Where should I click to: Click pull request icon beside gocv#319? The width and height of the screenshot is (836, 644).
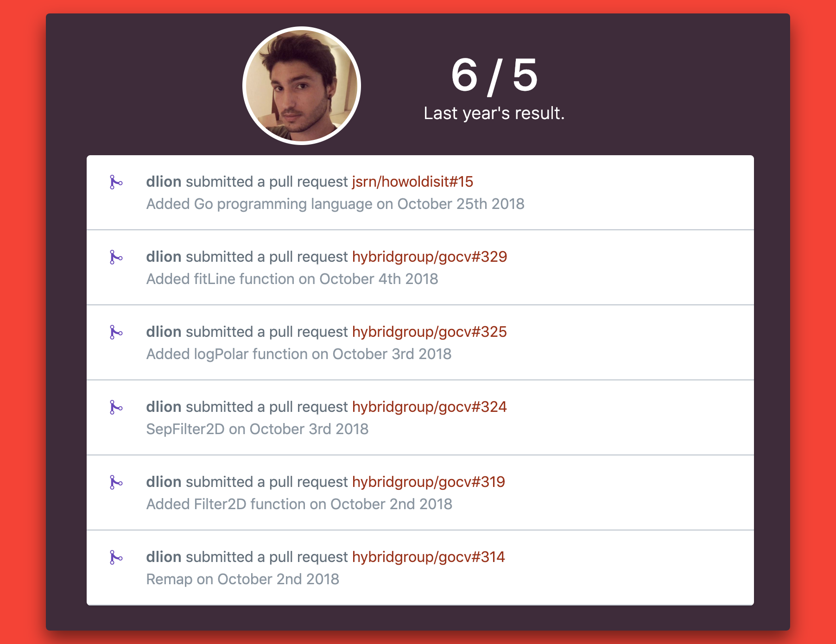[115, 482]
